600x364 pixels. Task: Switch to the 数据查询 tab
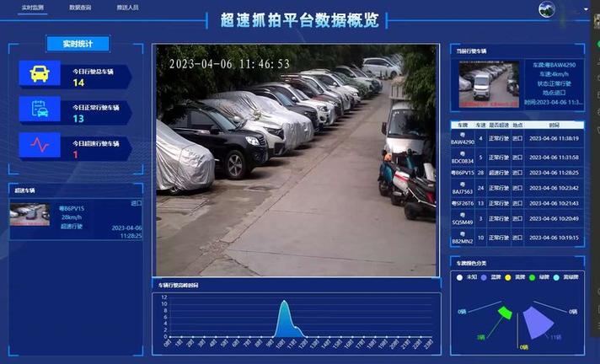[x=80, y=8]
